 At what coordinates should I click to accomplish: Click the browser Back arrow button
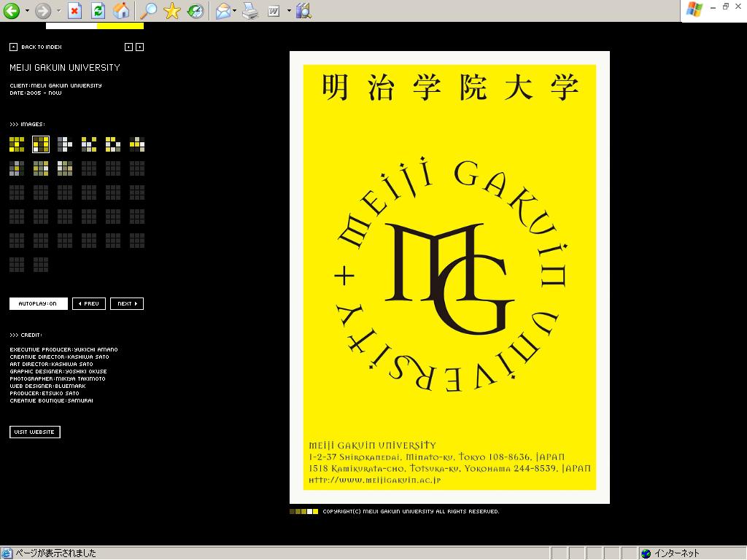click(x=12, y=10)
